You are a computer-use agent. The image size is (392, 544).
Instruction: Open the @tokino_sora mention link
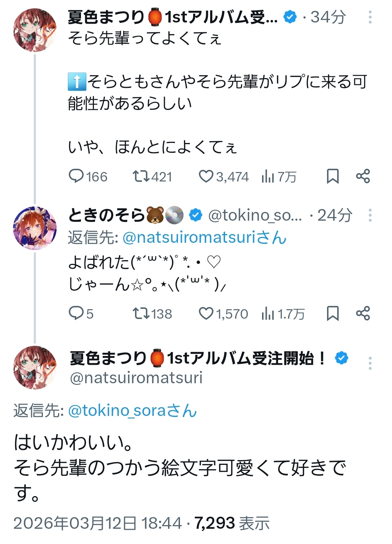pos(132,411)
